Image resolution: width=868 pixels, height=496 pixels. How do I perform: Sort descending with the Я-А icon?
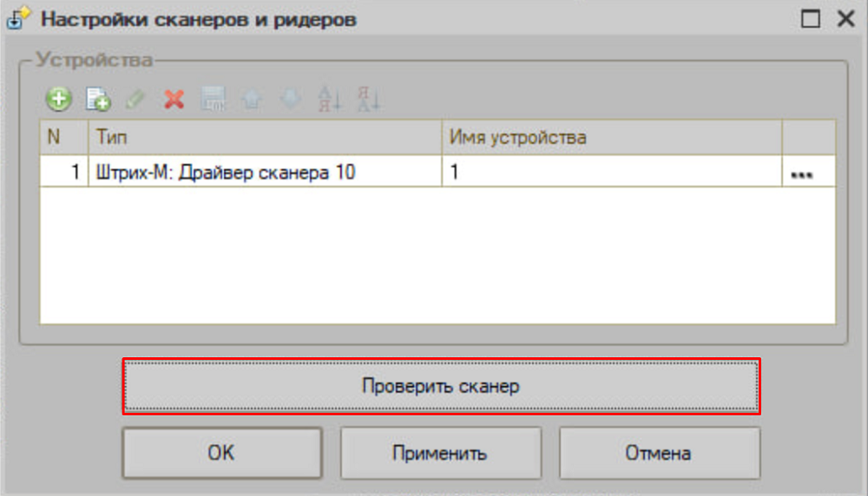click(369, 100)
